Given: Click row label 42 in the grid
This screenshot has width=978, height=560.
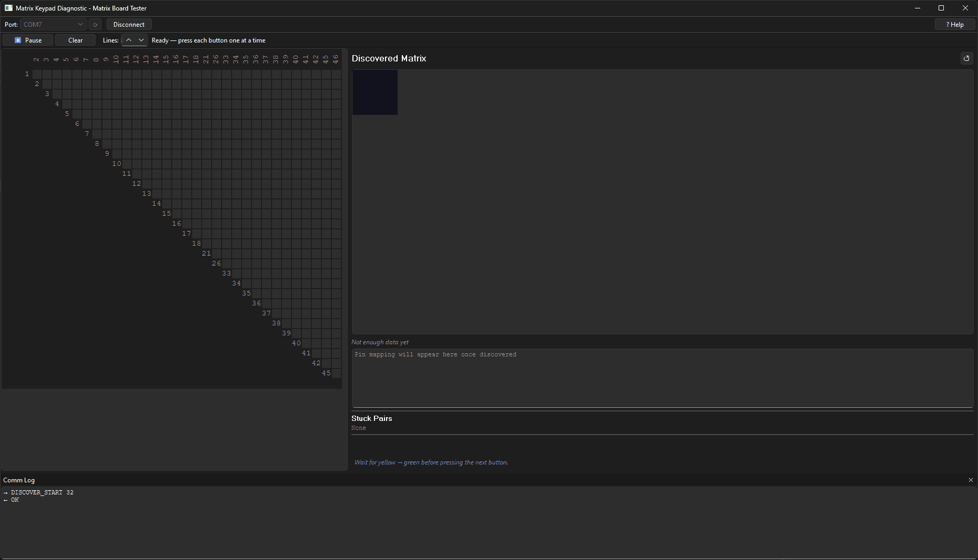Looking at the screenshot, I should coord(316,363).
